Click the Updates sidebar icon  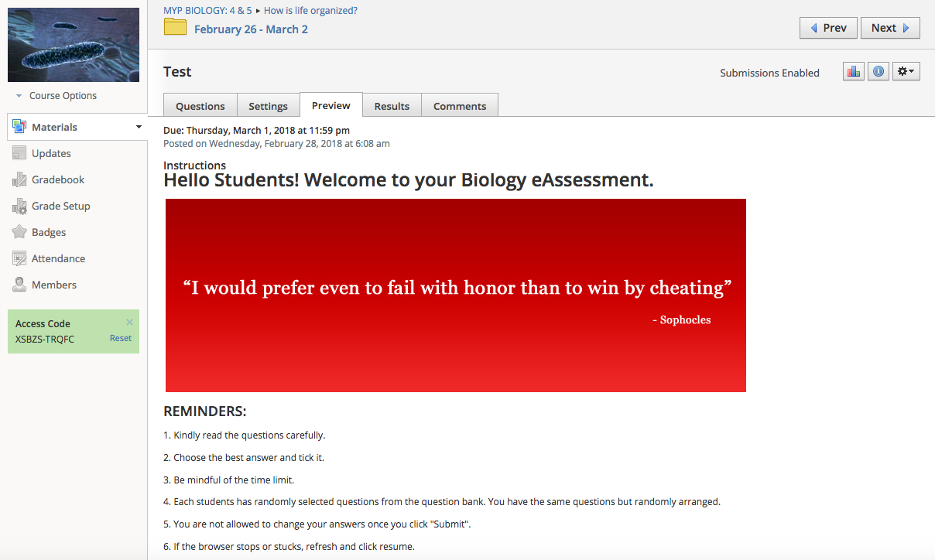point(19,153)
